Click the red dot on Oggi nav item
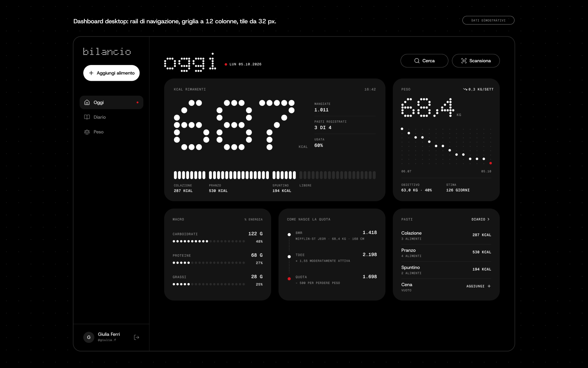588x368 pixels. tap(138, 103)
